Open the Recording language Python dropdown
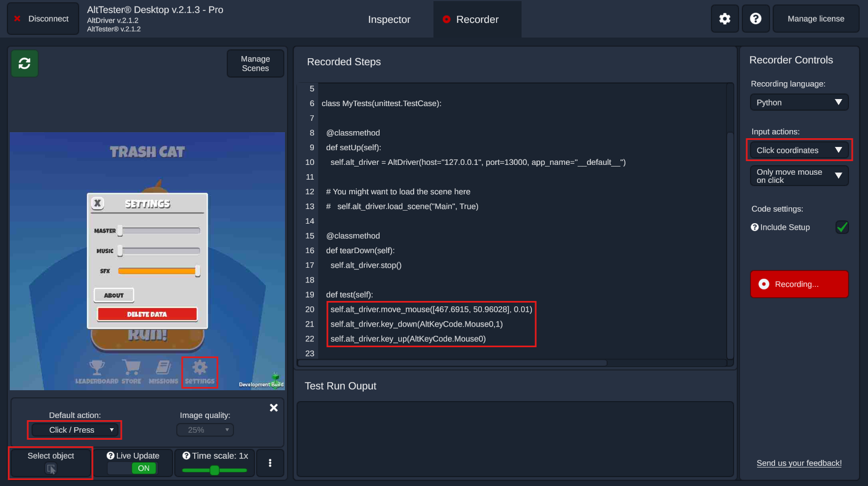The image size is (868, 486). [x=798, y=102]
